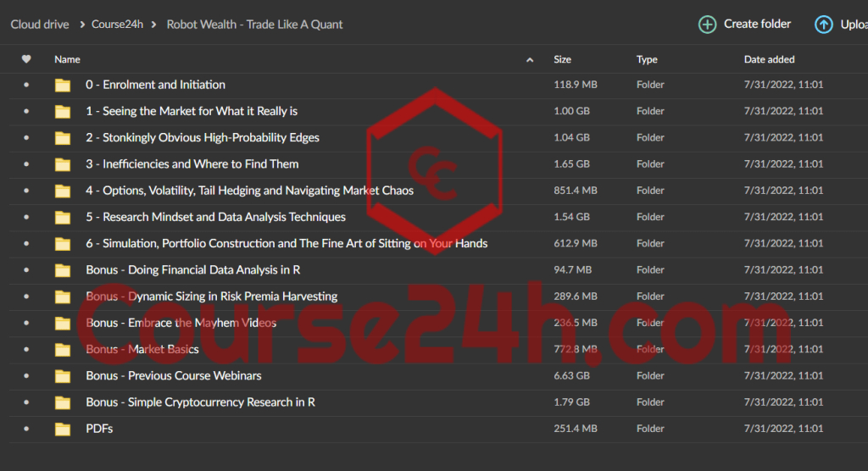Click the 6.63 GB size value

(x=572, y=376)
